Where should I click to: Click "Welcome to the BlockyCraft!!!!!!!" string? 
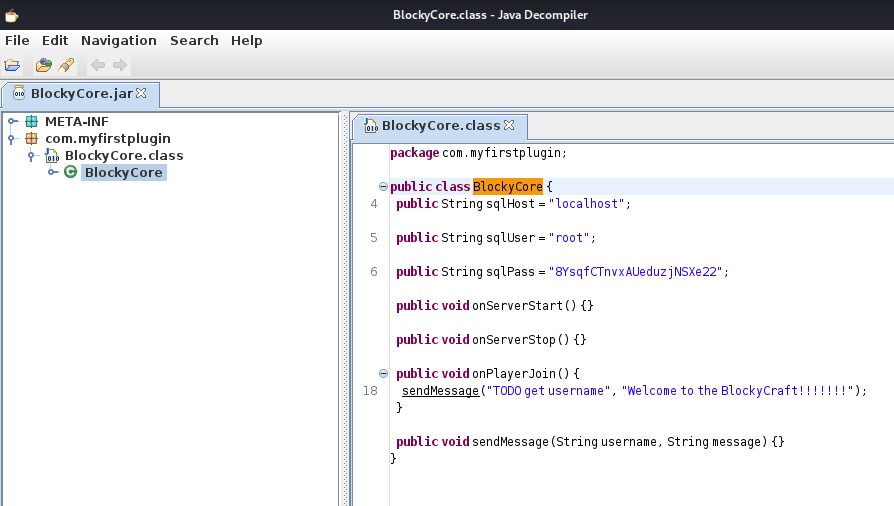[x=737, y=391]
